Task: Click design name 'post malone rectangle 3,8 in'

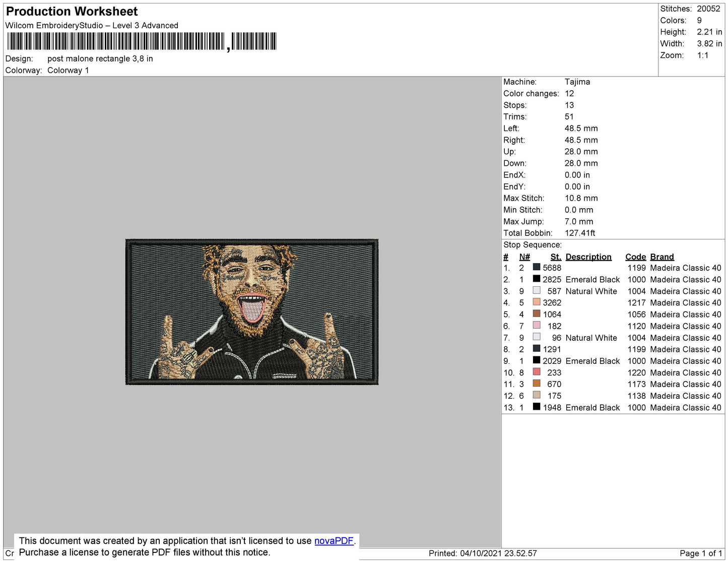Action: [100, 58]
